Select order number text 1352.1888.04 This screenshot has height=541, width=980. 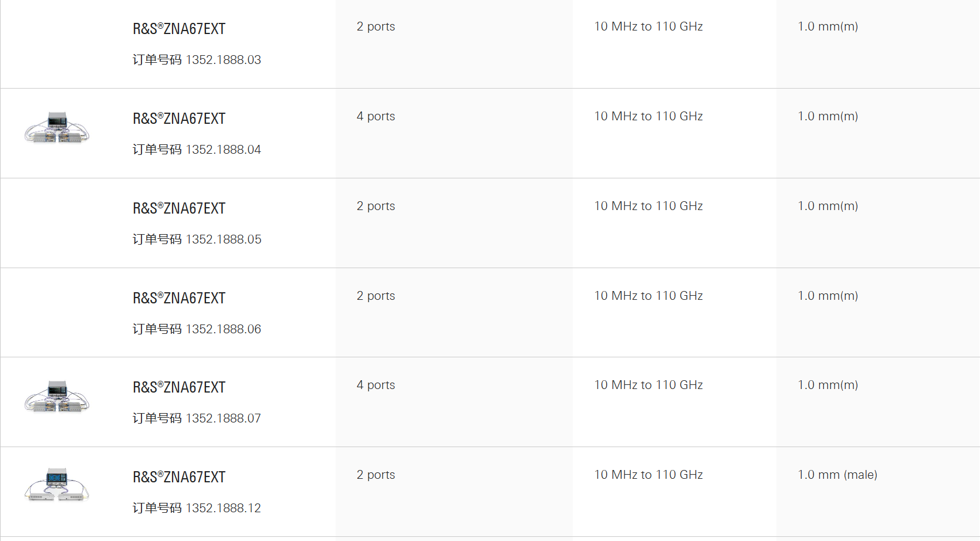[224, 150]
